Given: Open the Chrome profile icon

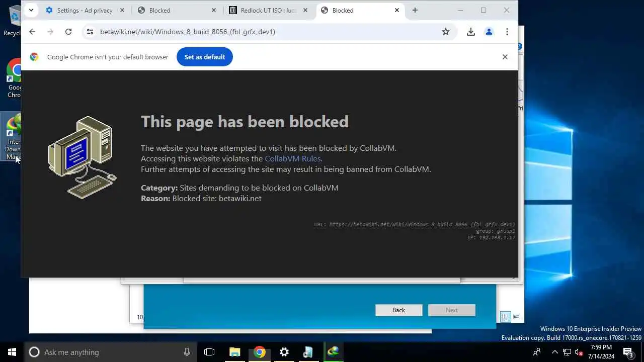Looking at the screenshot, I should (x=489, y=32).
